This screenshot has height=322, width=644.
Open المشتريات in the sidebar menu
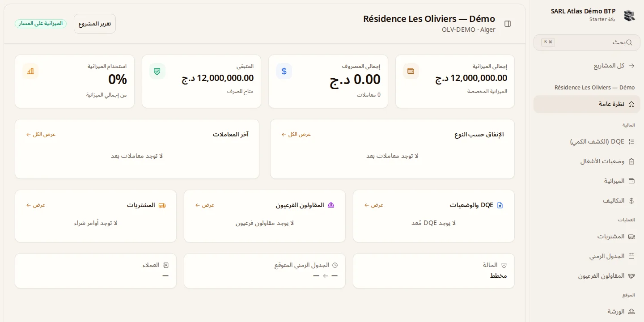point(587,237)
